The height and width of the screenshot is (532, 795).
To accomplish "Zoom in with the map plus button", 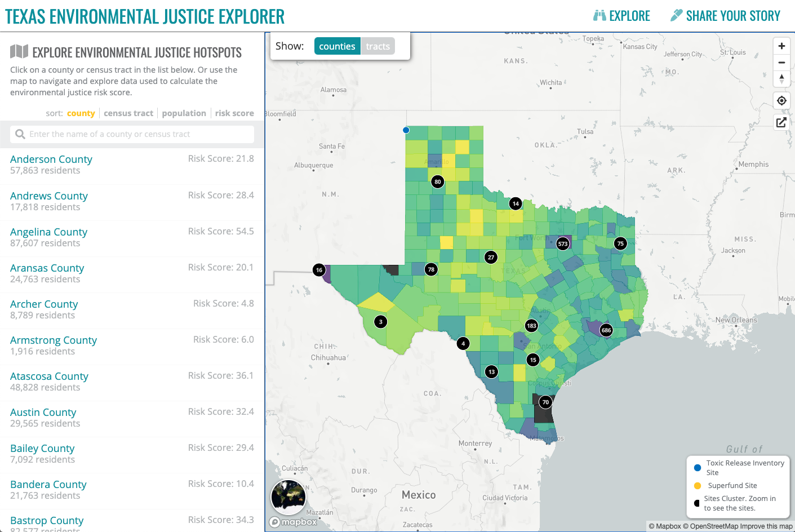I will coord(781,46).
